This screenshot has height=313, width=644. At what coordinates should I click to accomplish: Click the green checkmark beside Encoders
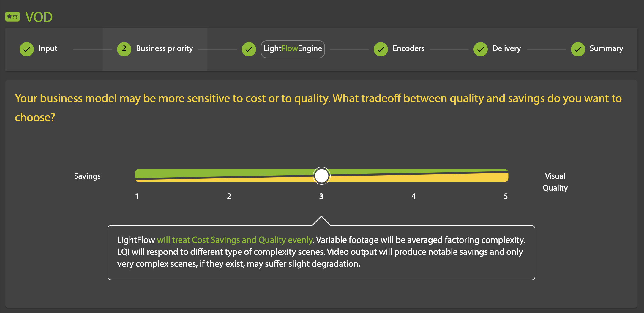[x=381, y=49]
